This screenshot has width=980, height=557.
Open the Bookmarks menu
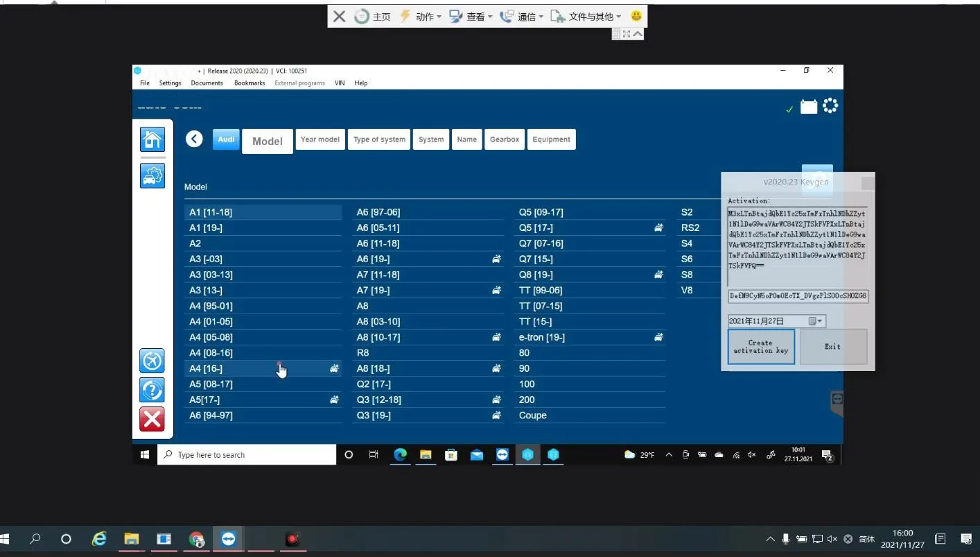coord(250,83)
